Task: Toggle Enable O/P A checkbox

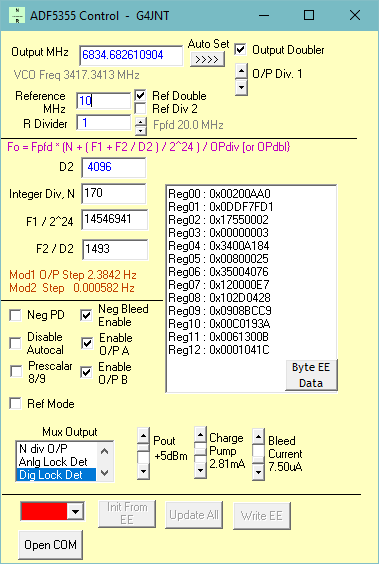Action: pos(87,344)
